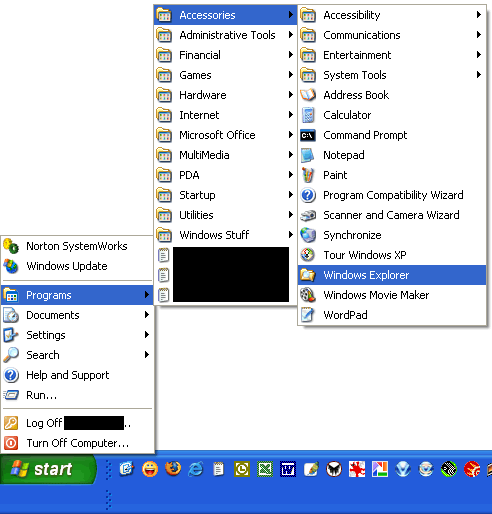Open the PDA submenu

click(x=225, y=175)
